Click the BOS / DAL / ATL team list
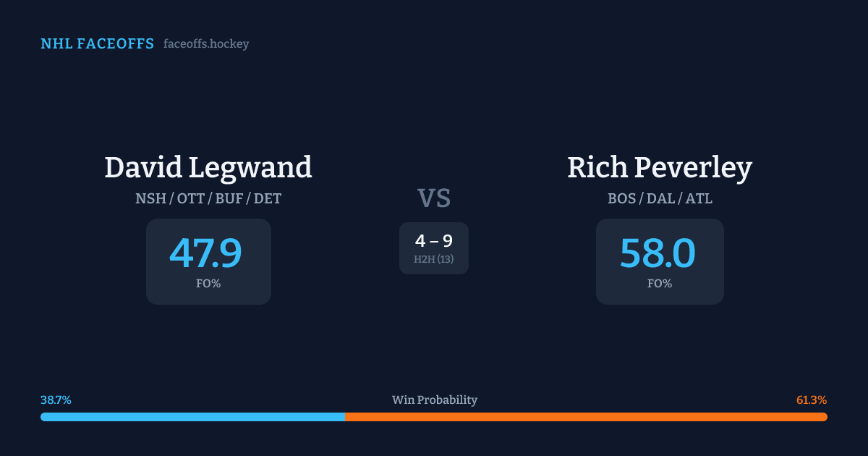This screenshot has height=456, width=868. (660, 198)
